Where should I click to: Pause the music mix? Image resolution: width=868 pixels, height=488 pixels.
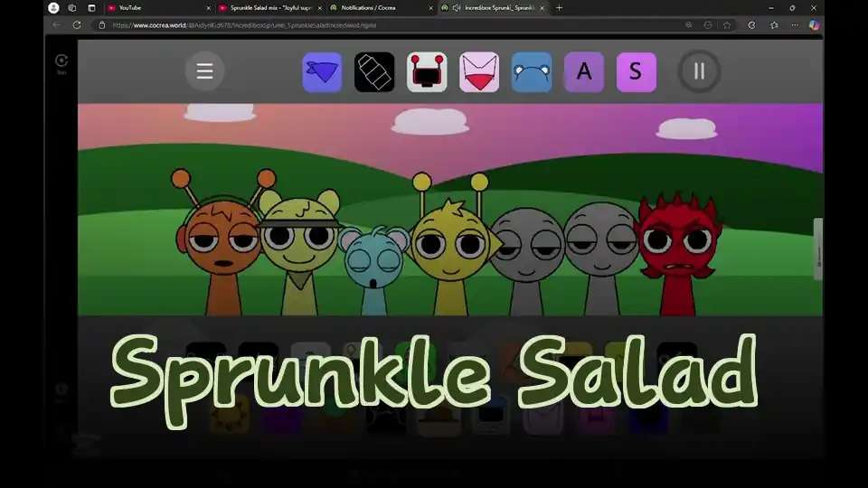click(700, 70)
